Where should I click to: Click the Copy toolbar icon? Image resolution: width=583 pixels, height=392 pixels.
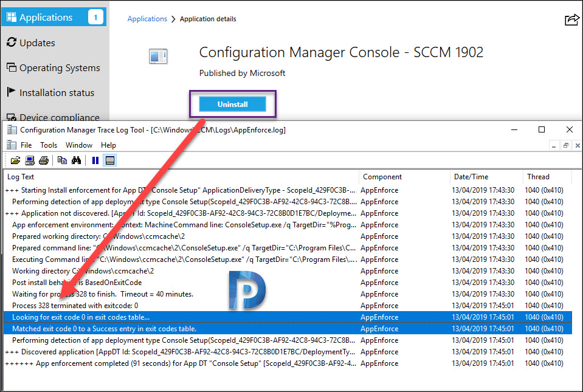pos(62,160)
